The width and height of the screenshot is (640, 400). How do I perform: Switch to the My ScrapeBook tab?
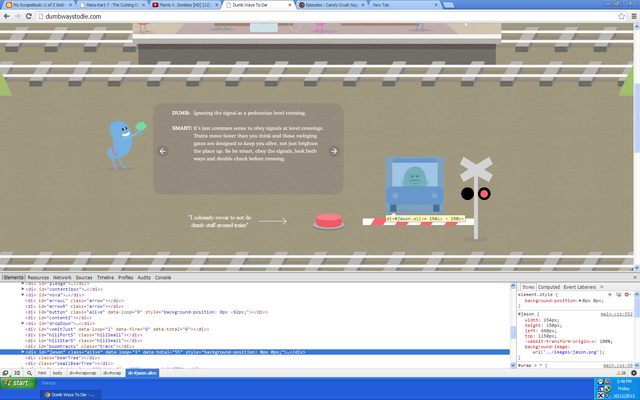(37, 5)
